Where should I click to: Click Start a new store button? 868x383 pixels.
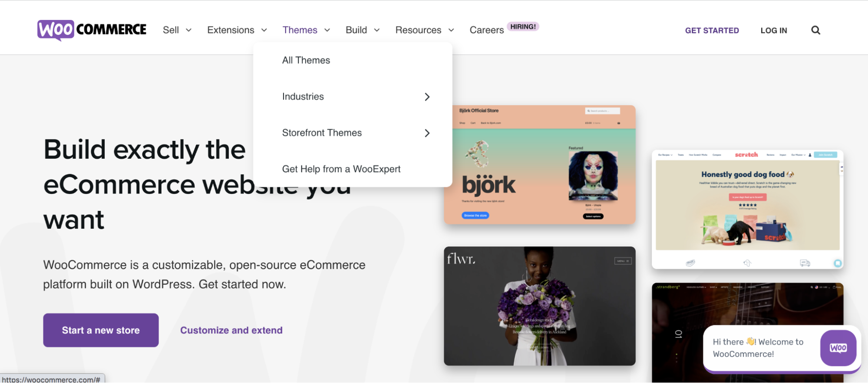coord(101,330)
